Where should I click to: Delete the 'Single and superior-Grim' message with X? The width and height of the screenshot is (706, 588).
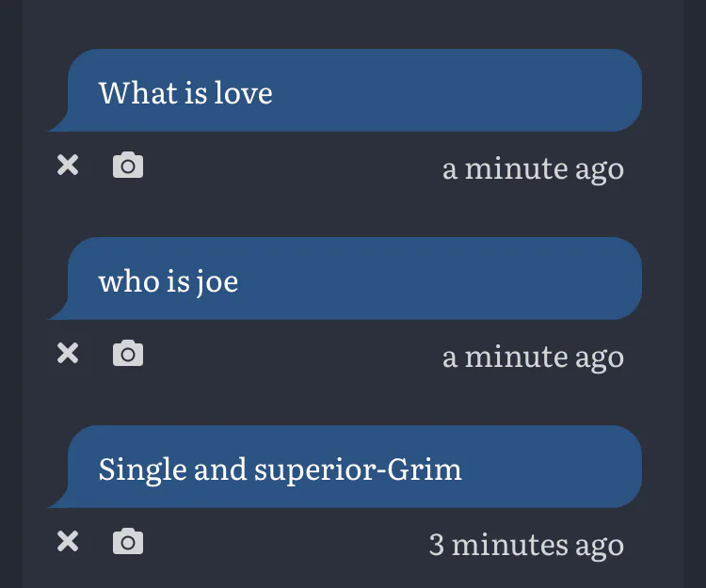[x=68, y=541]
